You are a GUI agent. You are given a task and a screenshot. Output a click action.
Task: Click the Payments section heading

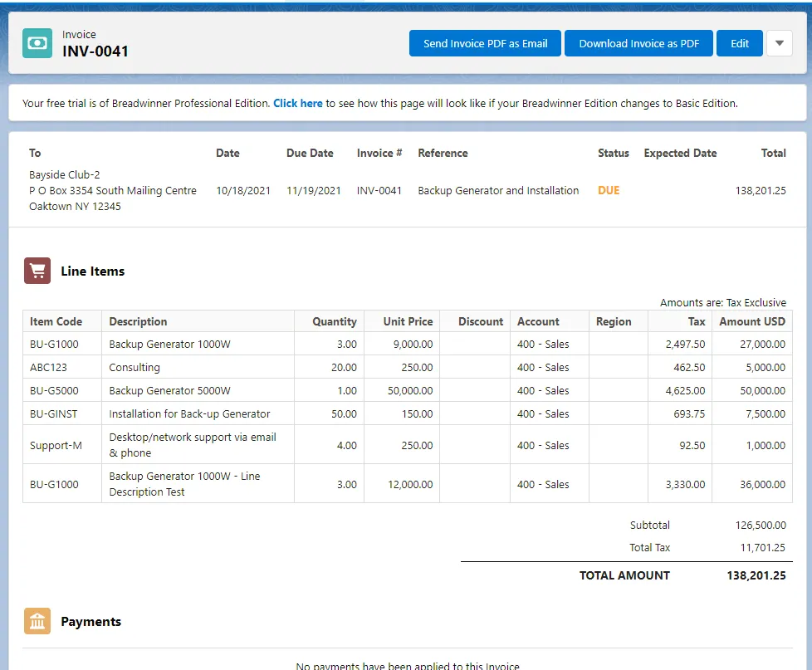(90, 621)
